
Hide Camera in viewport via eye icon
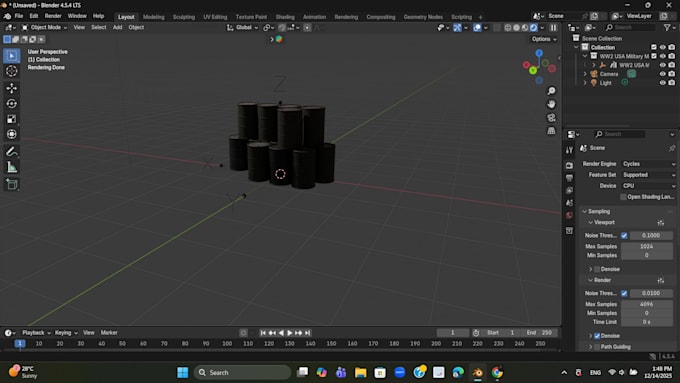(662, 74)
